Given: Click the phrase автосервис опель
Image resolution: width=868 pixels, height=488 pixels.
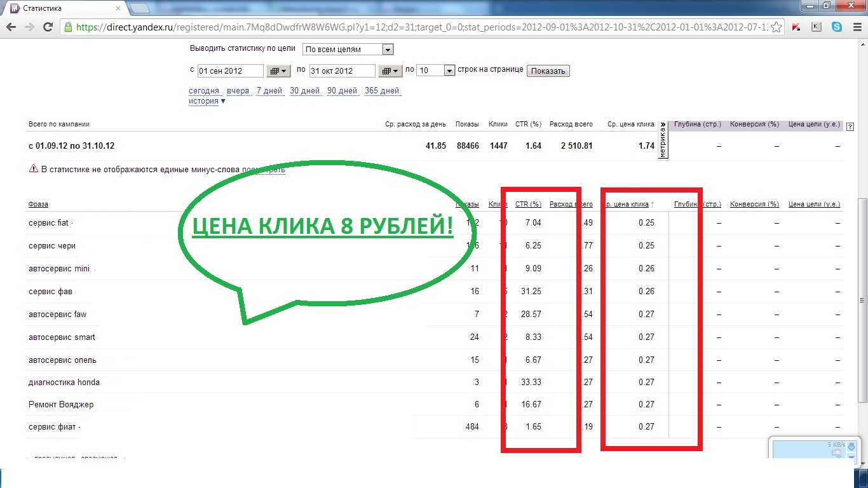Looking at the screenshot, I should 62,360.
